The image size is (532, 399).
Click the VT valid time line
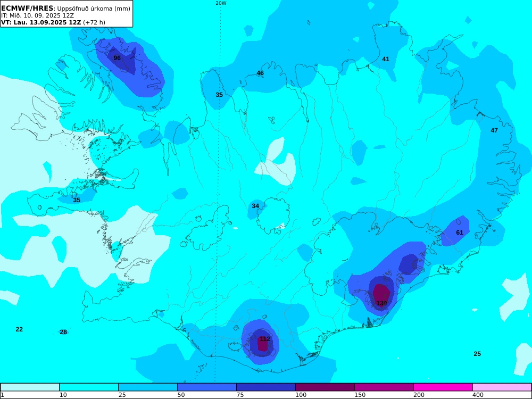[53, 22]
